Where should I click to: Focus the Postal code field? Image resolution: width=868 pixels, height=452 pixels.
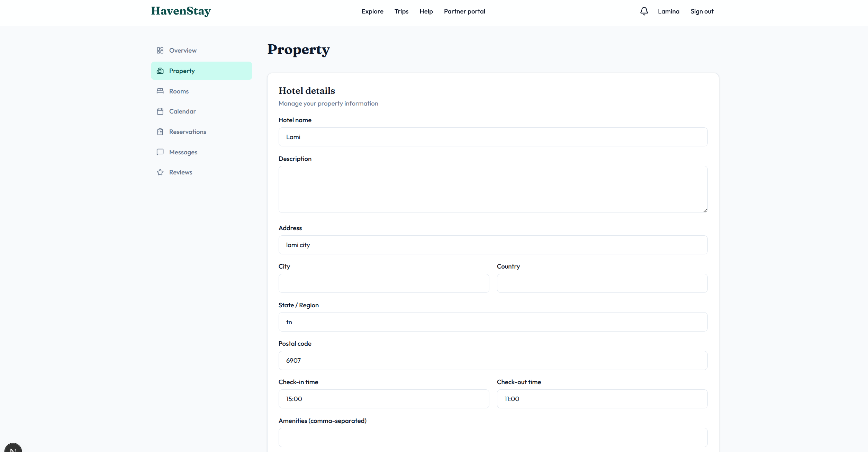click(493, 361)
